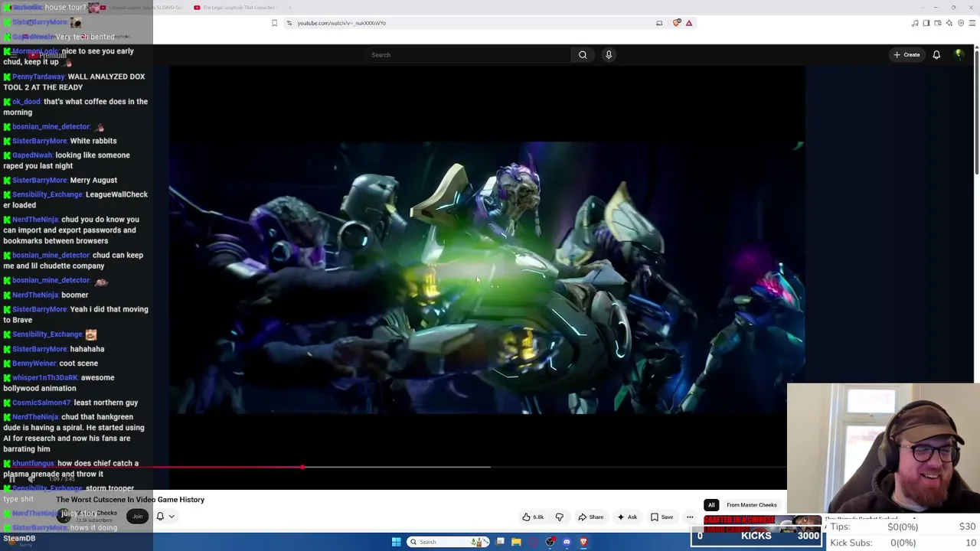Screen dimensions: 980x551
Task: Join the Master Cheeks channel membership
Action: (x=137, y=517)
